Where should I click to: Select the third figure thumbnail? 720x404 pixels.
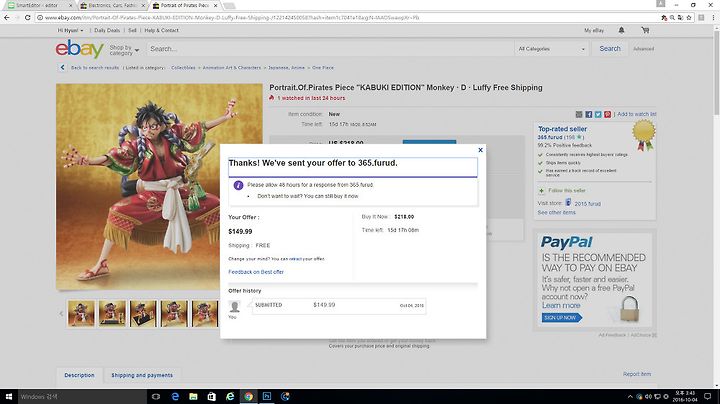(x=143, y=314)
